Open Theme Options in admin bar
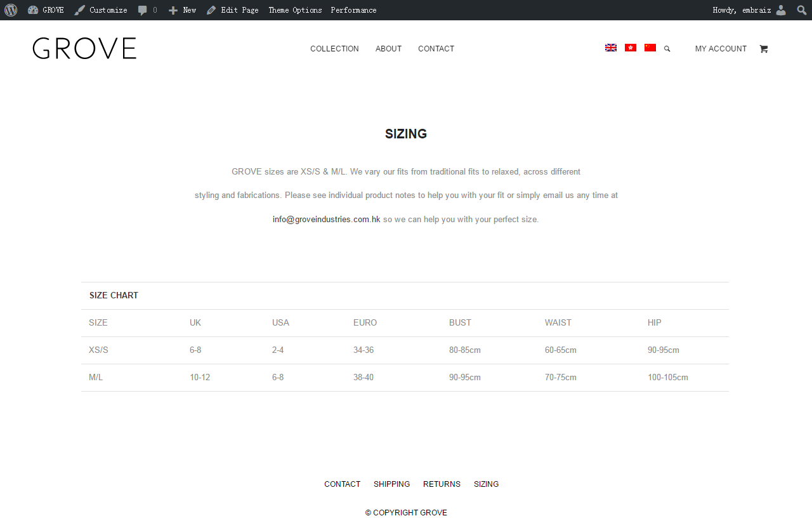The image size is (812, 530). (x=295, y=10)
